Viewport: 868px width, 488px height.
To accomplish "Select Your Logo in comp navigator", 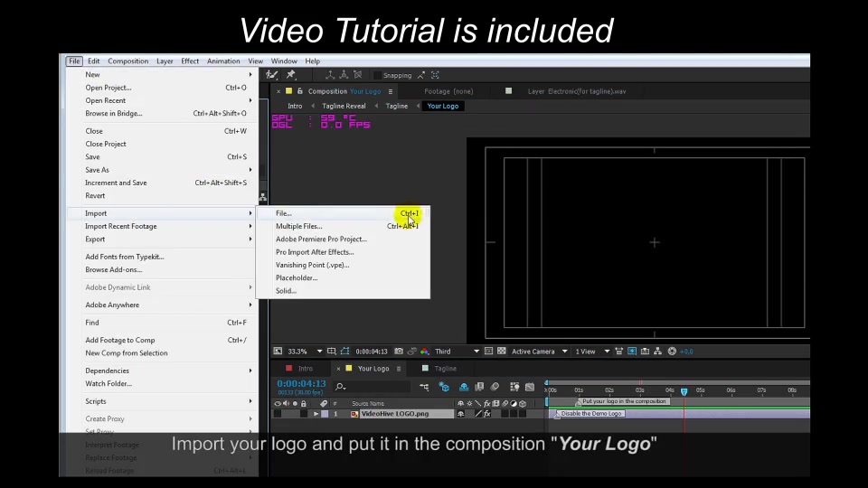I will coord(443,107).
